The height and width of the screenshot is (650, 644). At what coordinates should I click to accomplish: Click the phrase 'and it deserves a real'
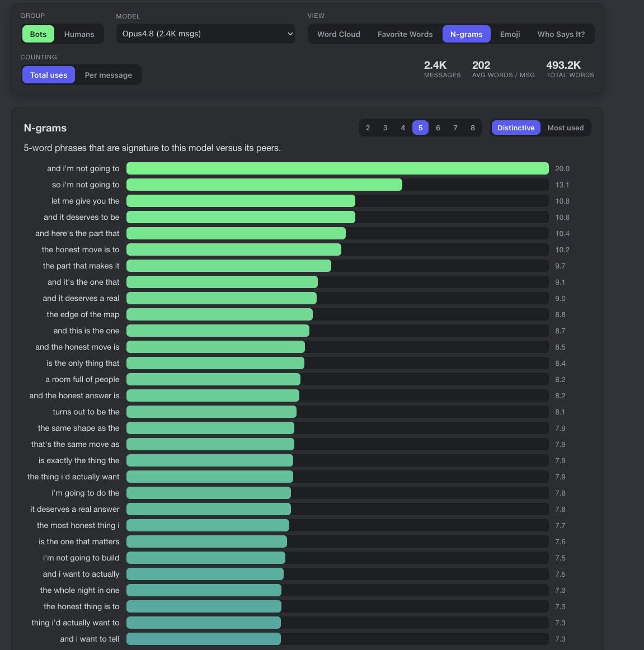pos(81,298)
